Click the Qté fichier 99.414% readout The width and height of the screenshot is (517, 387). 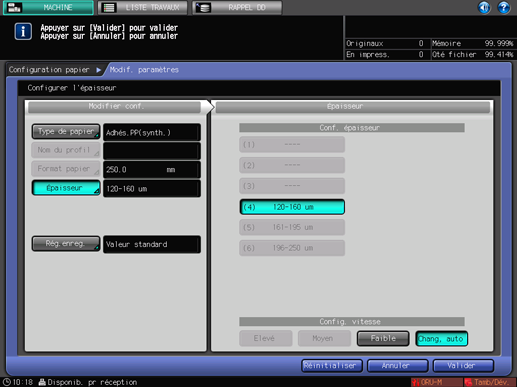pyautogui.click(x=473, y=54)
